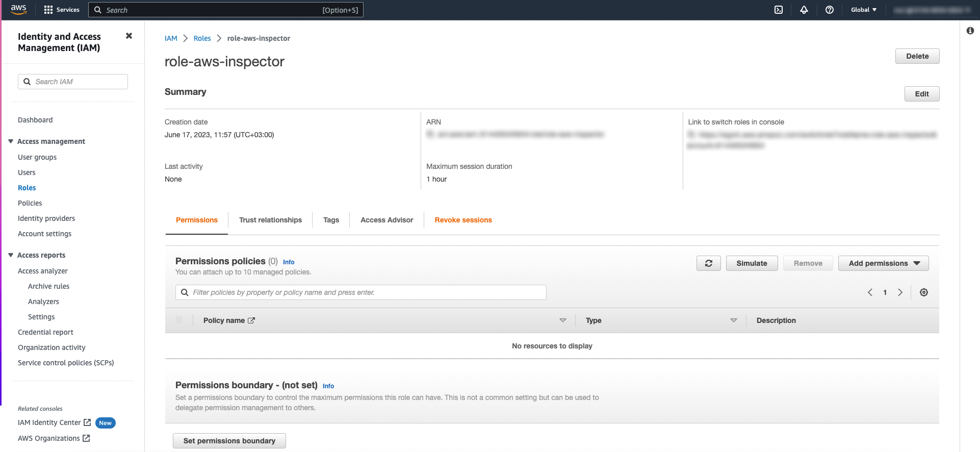
Task: Toggle the select-all policies checkbox
Action: 179,320
